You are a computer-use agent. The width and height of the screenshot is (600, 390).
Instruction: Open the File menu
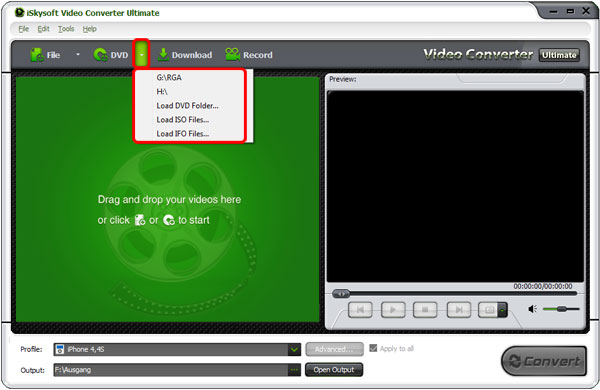[24, 29]
